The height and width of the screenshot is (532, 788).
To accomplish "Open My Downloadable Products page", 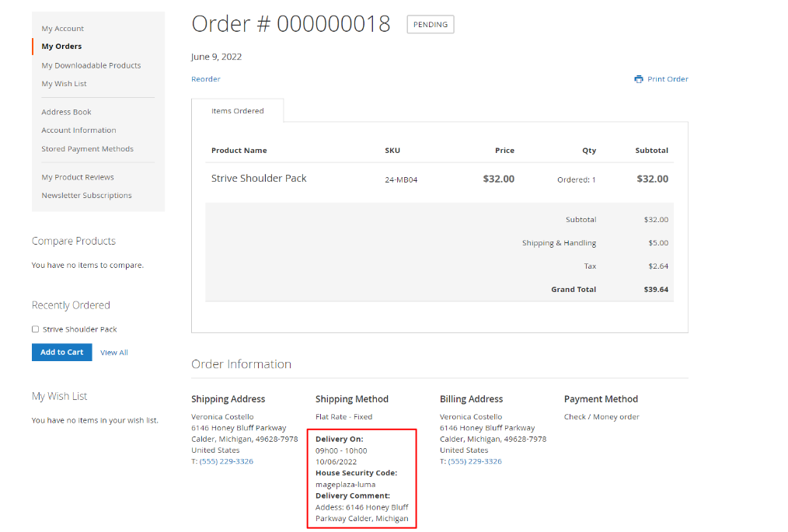I will [x=91, y=65].
